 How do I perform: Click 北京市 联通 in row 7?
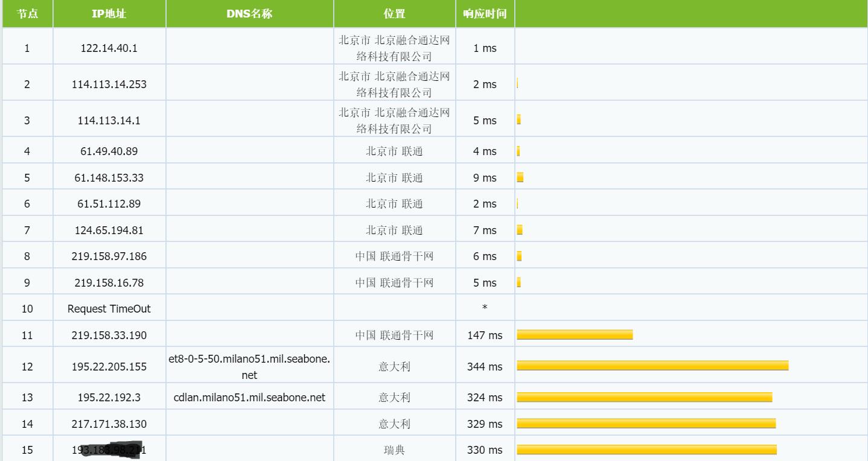pyautogui.click(x=394, y=230)
